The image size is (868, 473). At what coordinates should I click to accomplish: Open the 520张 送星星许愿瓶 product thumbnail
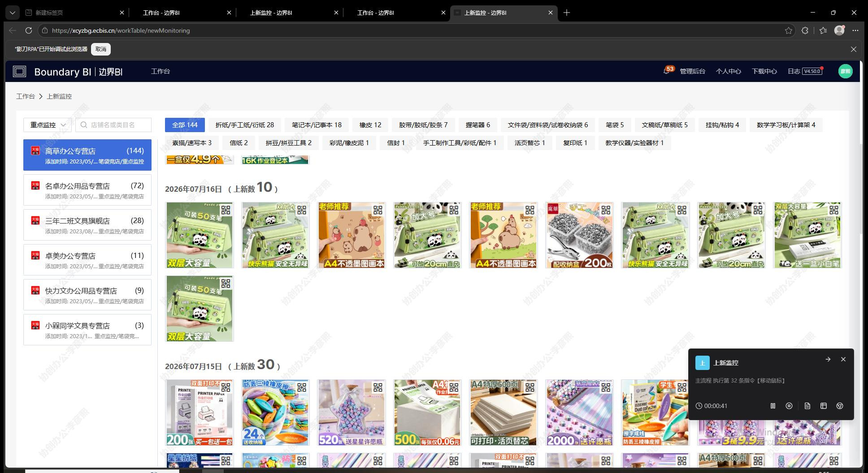point(352,413)
